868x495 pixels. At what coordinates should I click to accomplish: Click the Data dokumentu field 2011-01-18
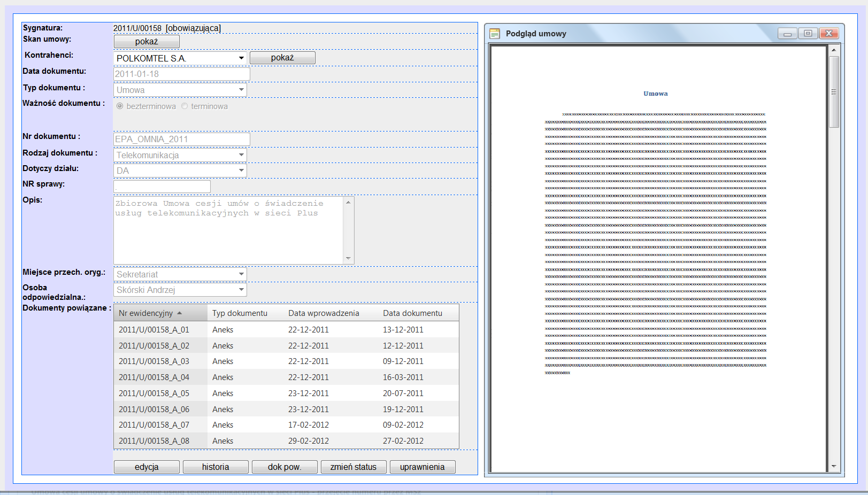click(x=182, y=74)
